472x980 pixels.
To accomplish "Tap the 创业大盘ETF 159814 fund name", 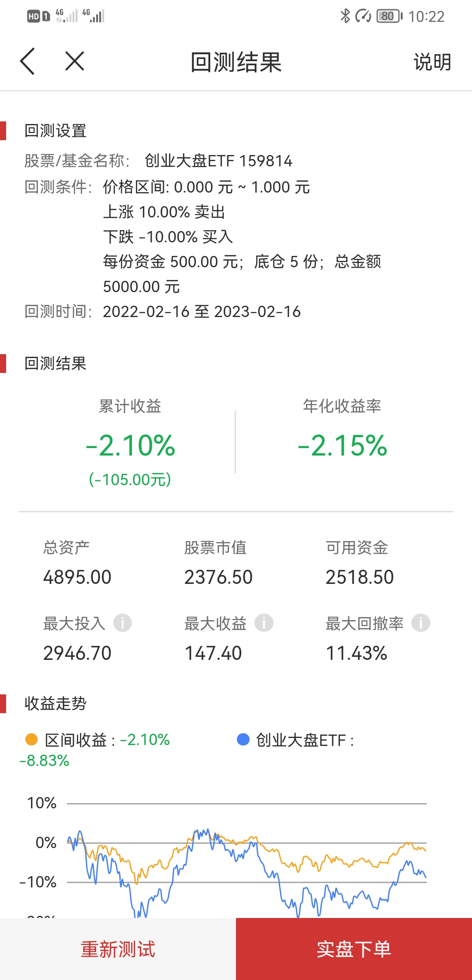I will click(x=218, y=161).
